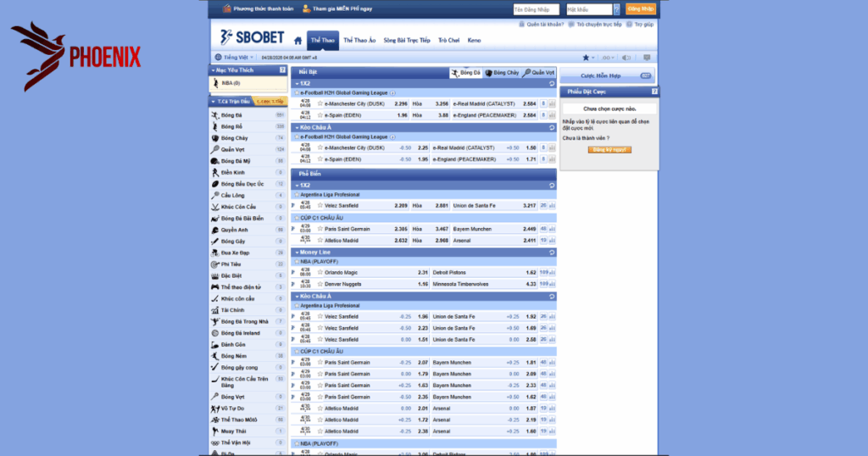Star the Orlando Magic 2.31 match row
Viewport: 868px width, 456px height.
(320, 272)
